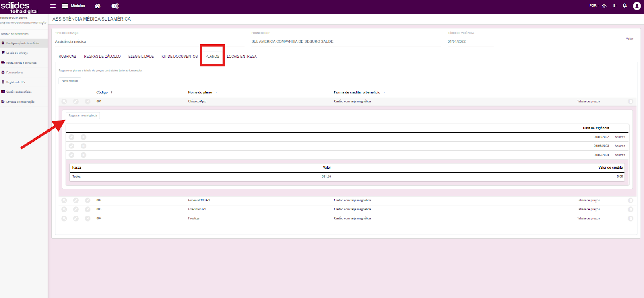Open the vertical dots options menu
This screenshot has width=644, height=298.
[x=615, y=6]
